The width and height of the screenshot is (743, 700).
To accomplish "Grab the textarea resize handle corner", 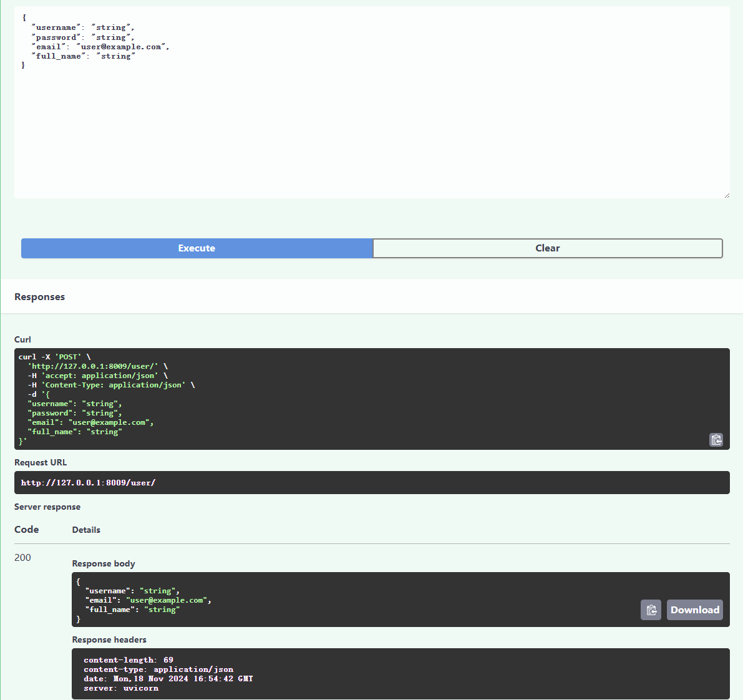I will (x=727, y=195).
